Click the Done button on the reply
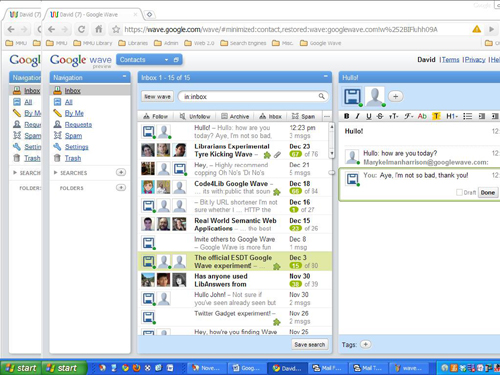 [x=488, y=192]
